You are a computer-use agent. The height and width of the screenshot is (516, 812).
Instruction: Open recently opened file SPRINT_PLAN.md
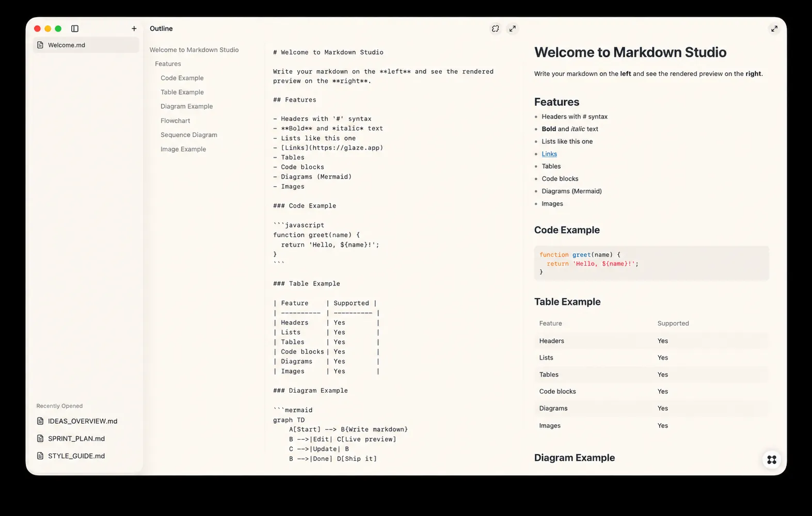coord(76,439)
